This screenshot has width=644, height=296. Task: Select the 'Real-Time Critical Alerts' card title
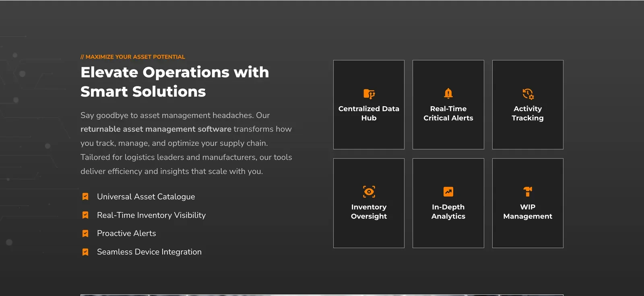pos(448,113)
